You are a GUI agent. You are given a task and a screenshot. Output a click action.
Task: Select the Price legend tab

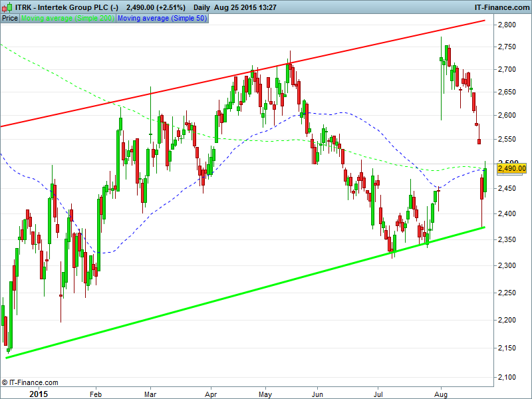(10, 19)
